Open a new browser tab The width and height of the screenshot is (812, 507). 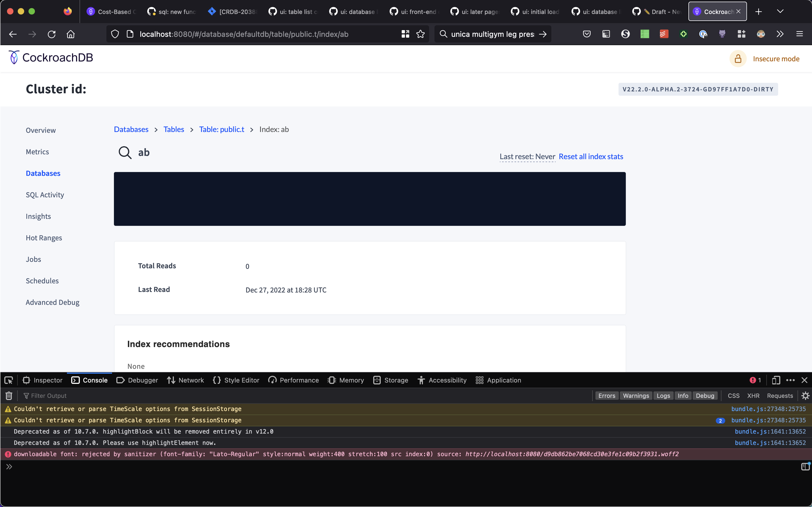(759, 12)
